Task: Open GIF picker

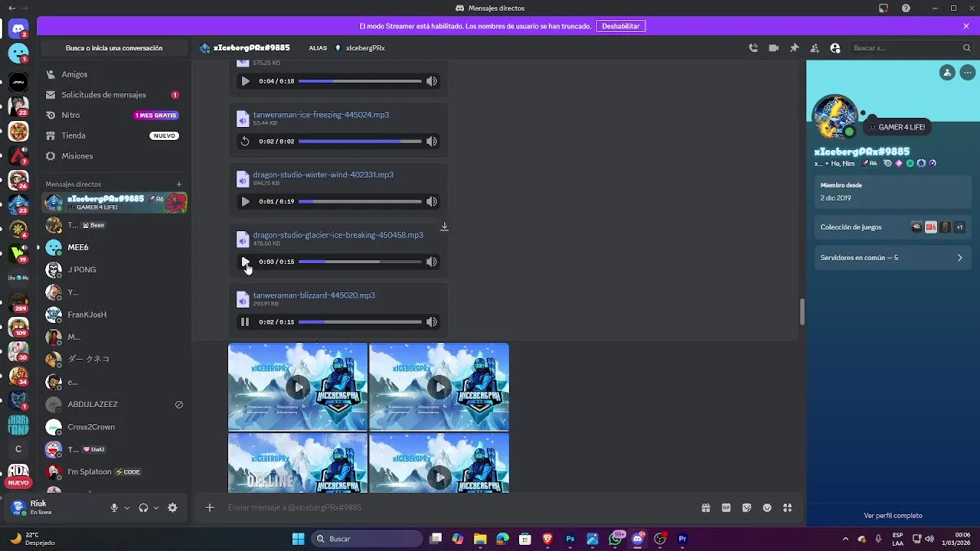Action: (x=726, y=507)
